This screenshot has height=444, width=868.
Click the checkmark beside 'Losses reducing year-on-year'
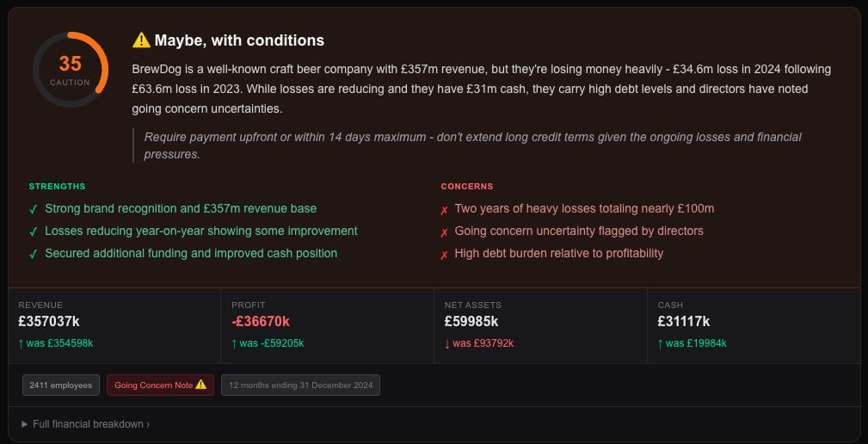pos(34,231)
